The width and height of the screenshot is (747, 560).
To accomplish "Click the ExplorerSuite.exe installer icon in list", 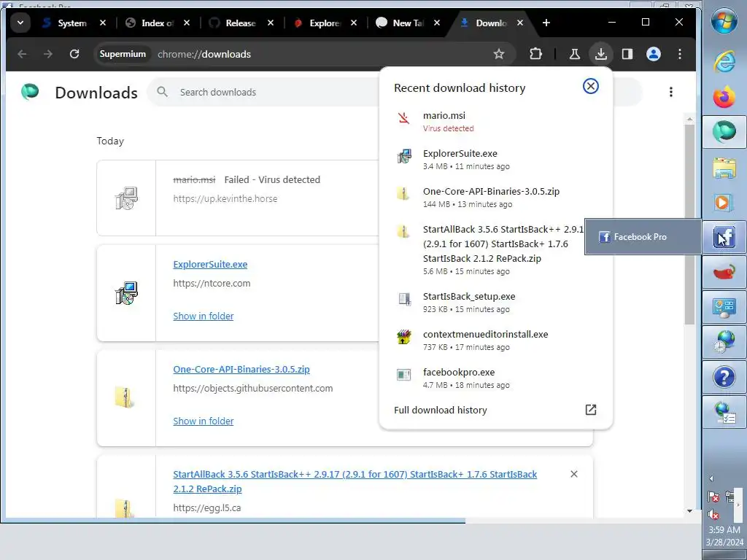I will (x=126, y=293).
